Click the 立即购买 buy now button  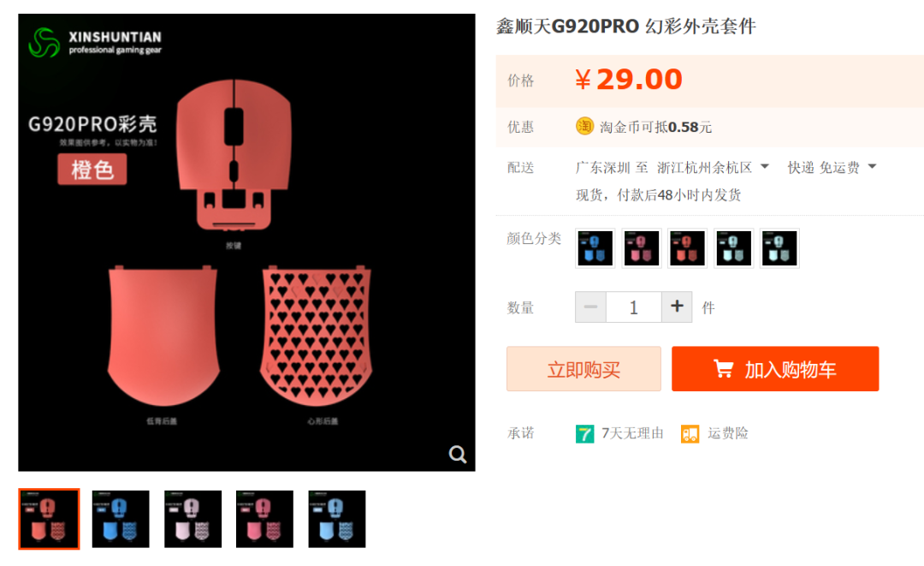coord(583,369)
